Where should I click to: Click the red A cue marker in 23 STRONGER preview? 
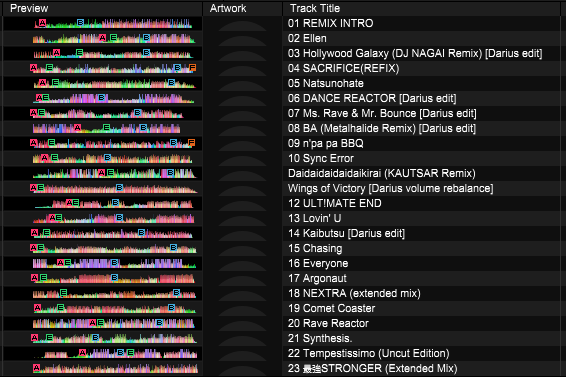coord(36,368)
